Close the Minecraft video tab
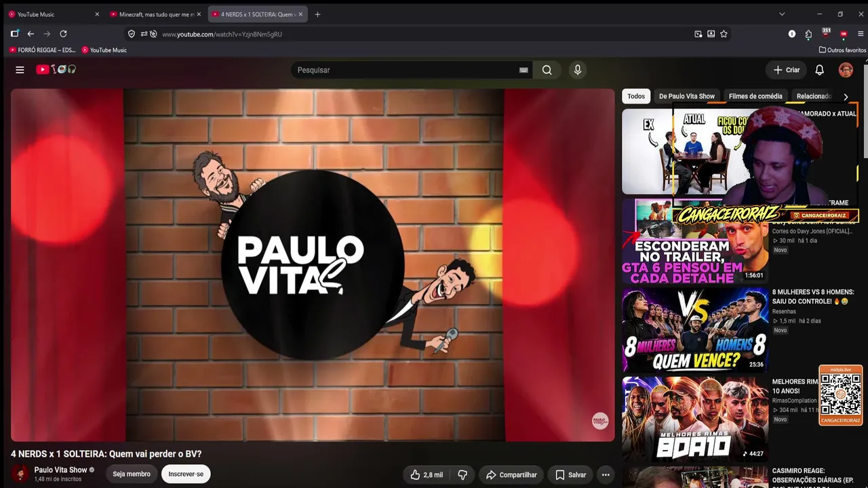868x488 pixels. pyautogui.click(x=199, y=14)
